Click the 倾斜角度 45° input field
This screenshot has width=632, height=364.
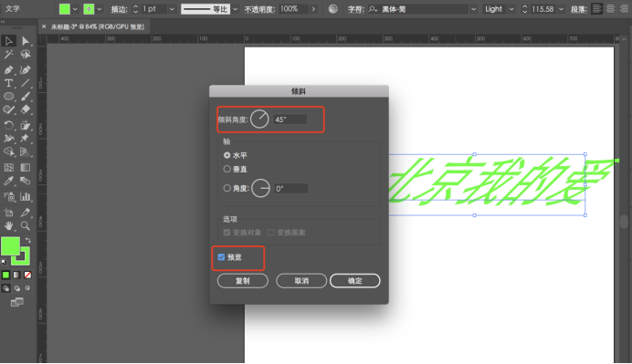[x=290, y=120]
